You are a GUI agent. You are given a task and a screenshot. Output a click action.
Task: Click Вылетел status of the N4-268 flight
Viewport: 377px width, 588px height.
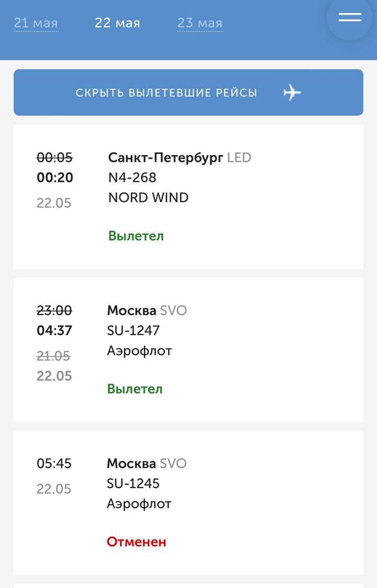[x=136, y=236]
